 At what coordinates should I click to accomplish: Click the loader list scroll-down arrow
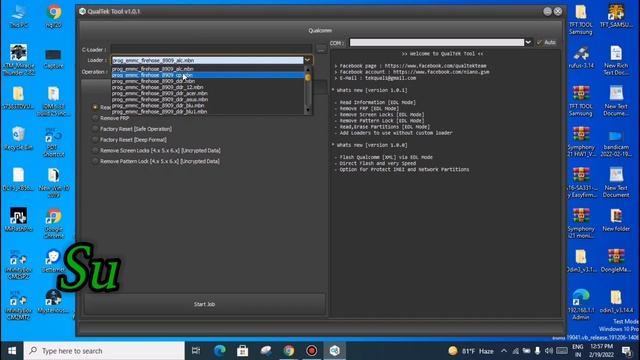point(308,110)
